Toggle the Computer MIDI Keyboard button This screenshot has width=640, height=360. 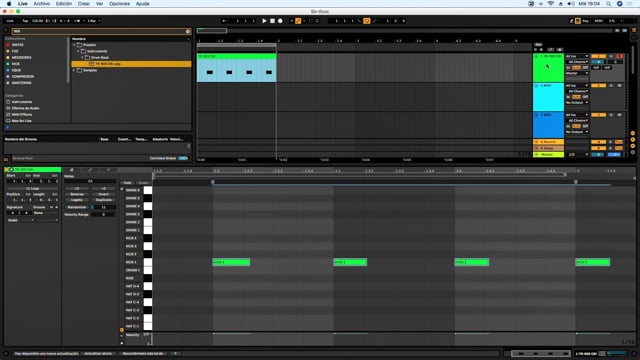click(578, 21)
